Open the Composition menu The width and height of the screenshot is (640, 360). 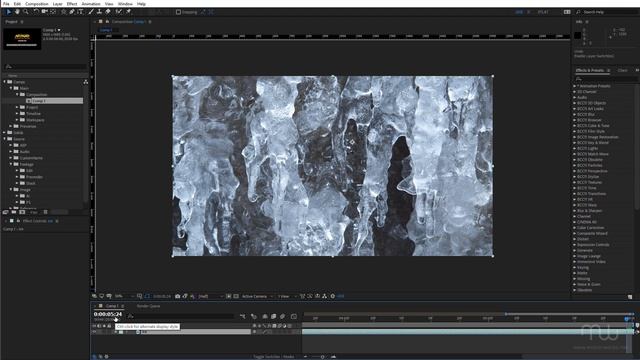pos(37,4)
